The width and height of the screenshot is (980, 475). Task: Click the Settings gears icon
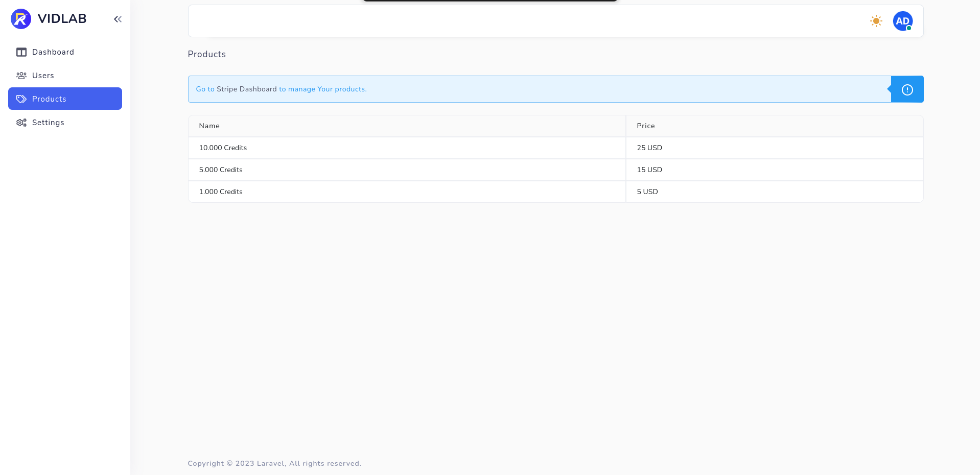21,123
